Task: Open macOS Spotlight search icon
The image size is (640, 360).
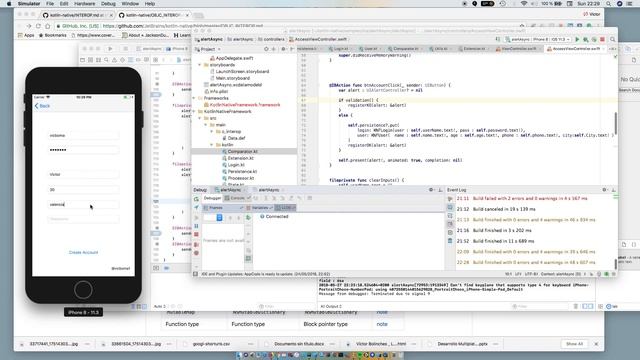Action: point(609,4)
